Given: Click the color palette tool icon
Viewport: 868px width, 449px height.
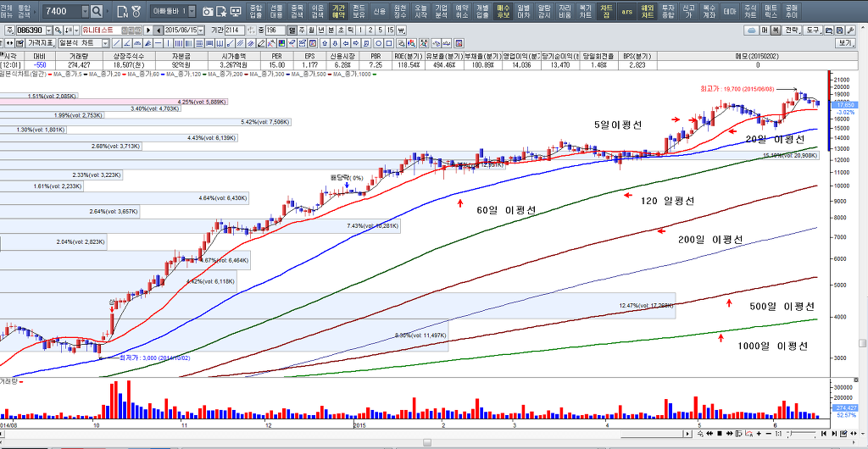Looking at the screenshot, I should pos(281,42).
